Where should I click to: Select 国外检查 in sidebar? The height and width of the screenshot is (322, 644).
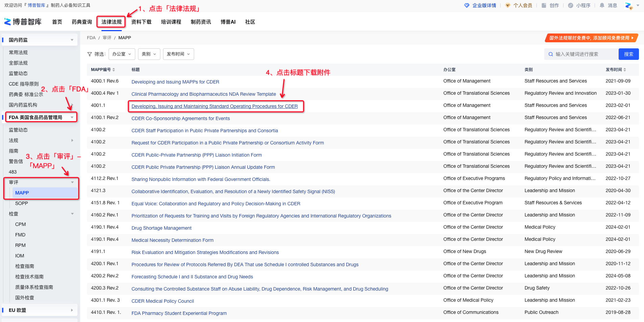tap(25, 298)
